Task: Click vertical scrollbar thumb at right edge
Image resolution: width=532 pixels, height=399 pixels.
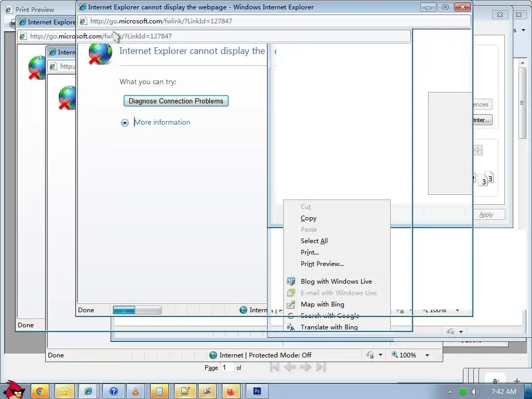Action: click(522, 103)
